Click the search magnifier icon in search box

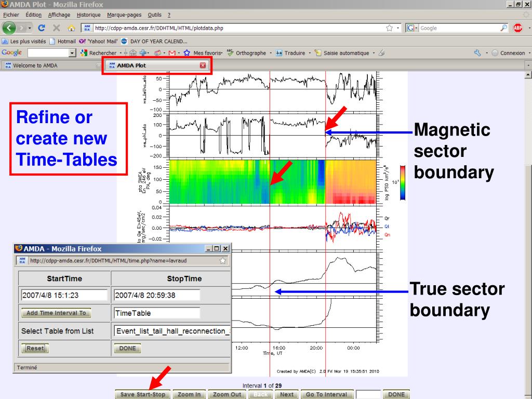(x=503, y=28)
